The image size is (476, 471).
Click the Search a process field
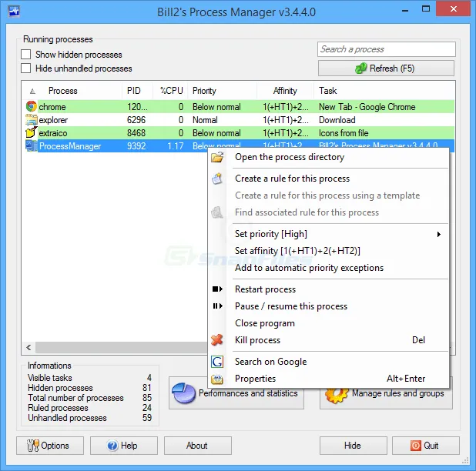pyautogui.click(x=387, y=49)
